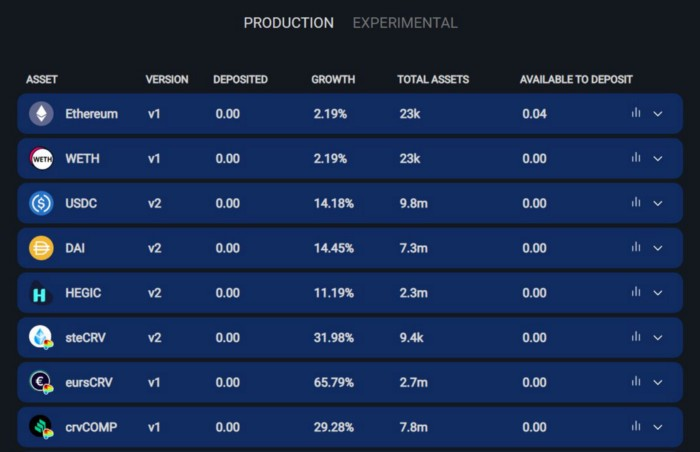Open stats chart icon for eursCRV vault
This screenshot has height=452, width=700.
coord(636,382)
